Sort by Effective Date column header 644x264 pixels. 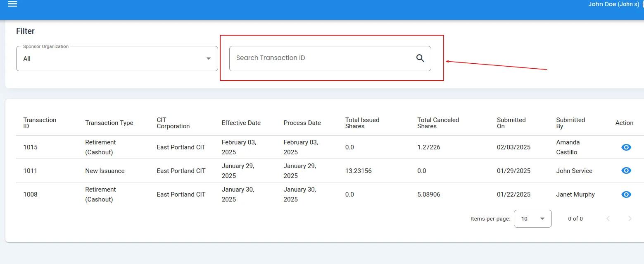241,123
